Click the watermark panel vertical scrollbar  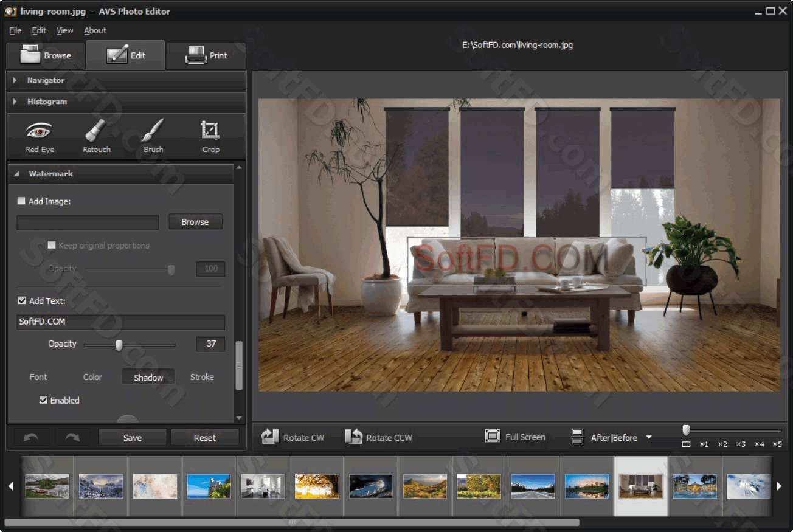pos(239,365)
